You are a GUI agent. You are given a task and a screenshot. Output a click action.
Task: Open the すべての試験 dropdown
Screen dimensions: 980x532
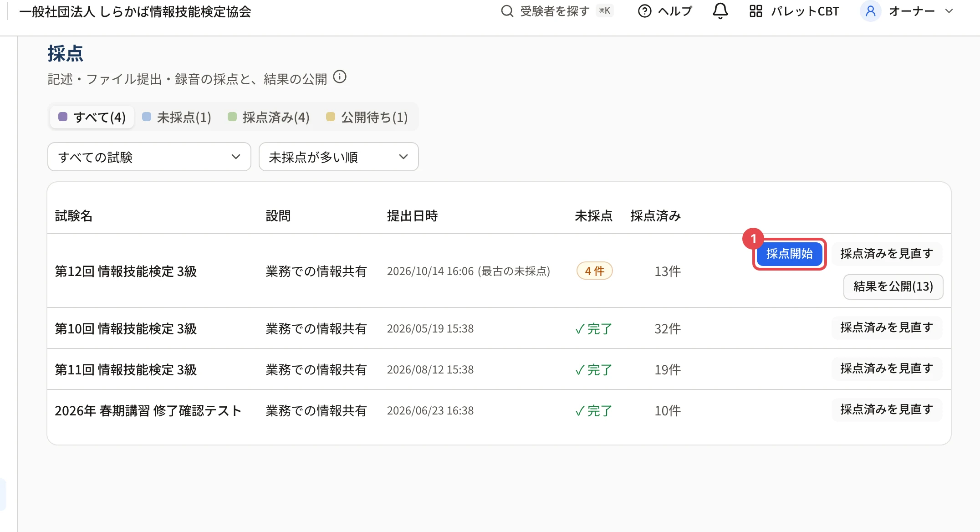click(149, 157)
